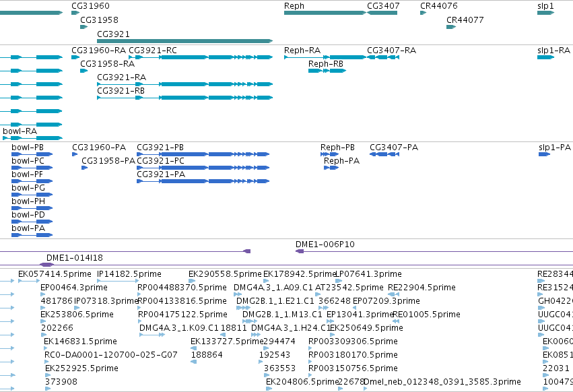Select the RE01005.5prime EST label
573x392 pixels.
click(426, 315)
